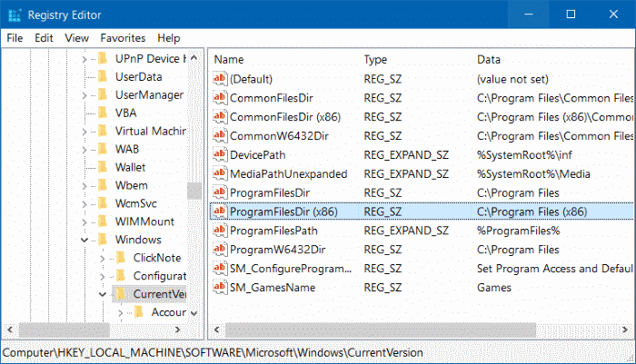Click the string icon next to ProgramFilesDir (x86)
Image resolution: width=636 pixels, height=364 pixels.
coord(220,212)
